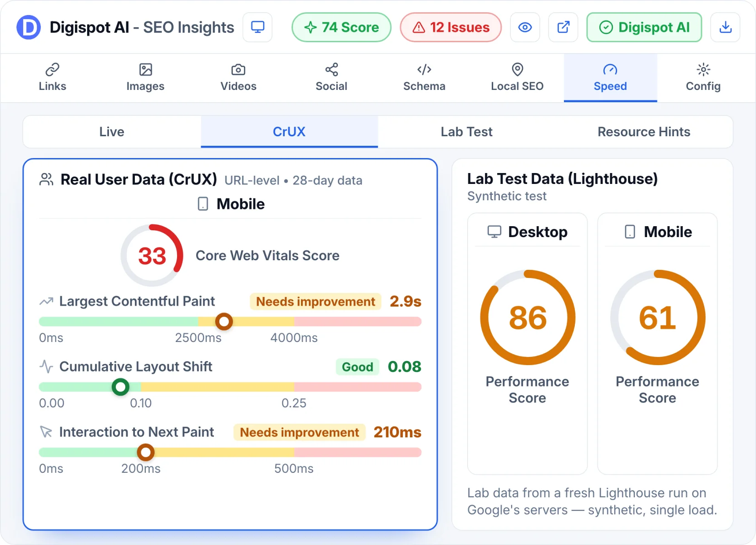This screenshot has width=756, height=545.
Task: Click the Digispot AI logo icon
Action: (x=29, y=27)
